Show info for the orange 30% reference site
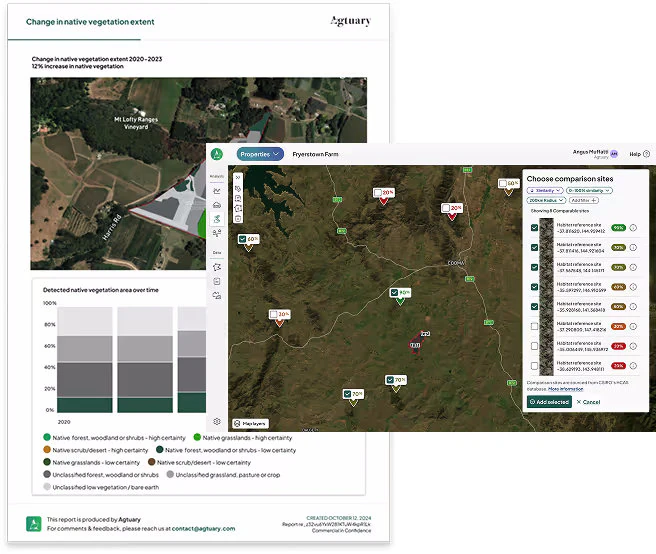656x554 pixels. pos(633,326)
